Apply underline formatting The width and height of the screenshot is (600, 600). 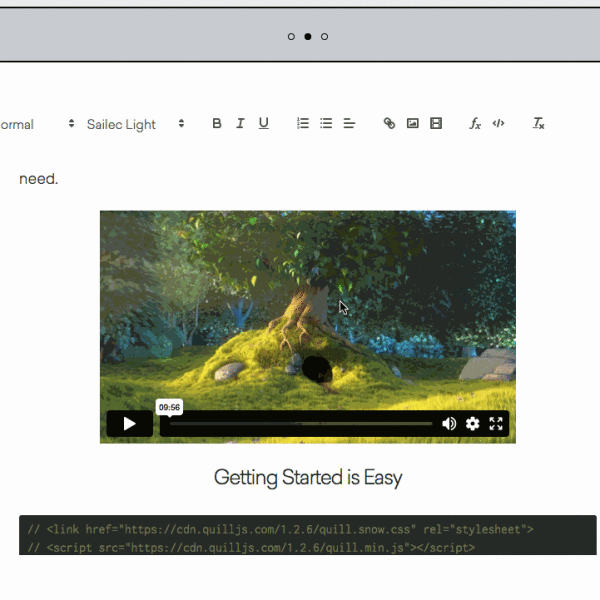click(x=264, y=124)
